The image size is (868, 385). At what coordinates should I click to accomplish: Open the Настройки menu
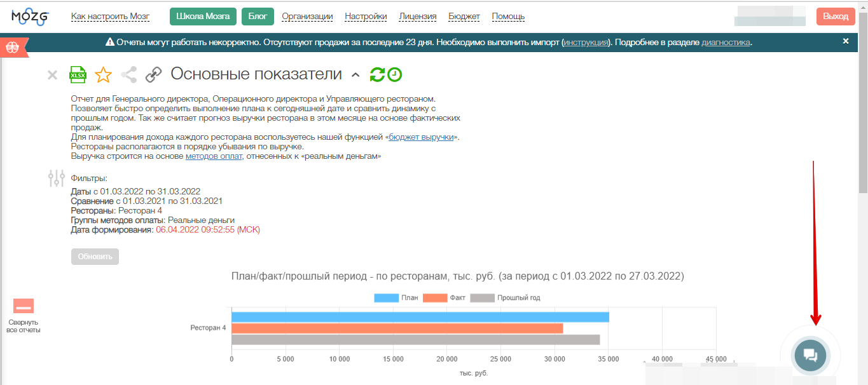pyautogui.click(x=366, y=17)
